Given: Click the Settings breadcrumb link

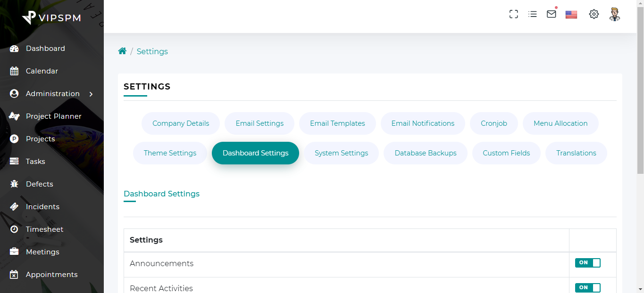Looking at the screenshot, I should click(152, 51).
